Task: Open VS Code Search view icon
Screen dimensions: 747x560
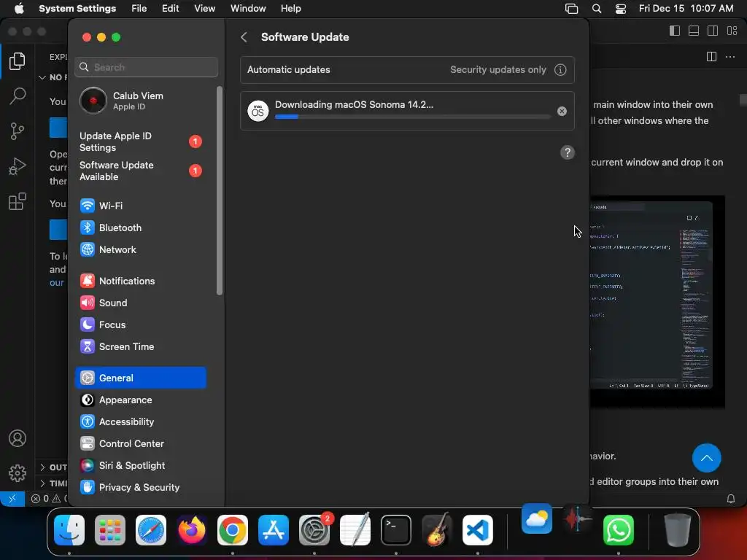Action: 18,96
